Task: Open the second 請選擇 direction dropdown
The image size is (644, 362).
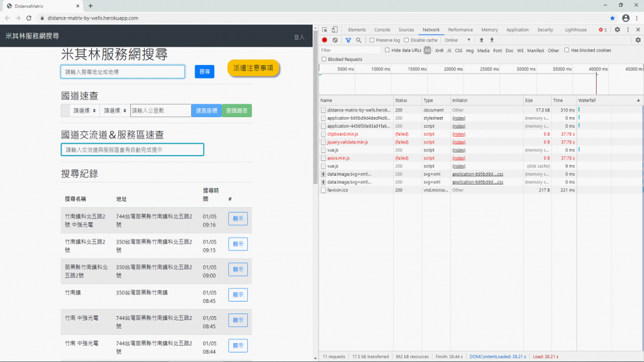Action: (115, 111)
